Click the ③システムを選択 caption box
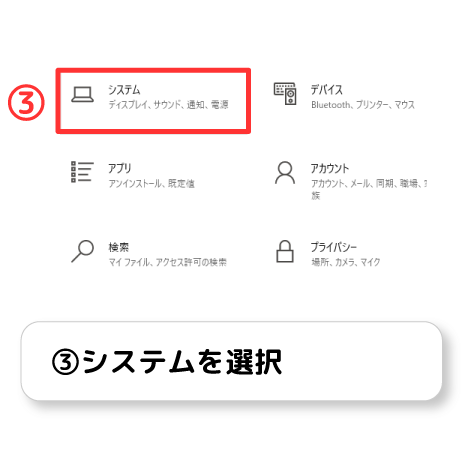 click(x=231, y=361)
